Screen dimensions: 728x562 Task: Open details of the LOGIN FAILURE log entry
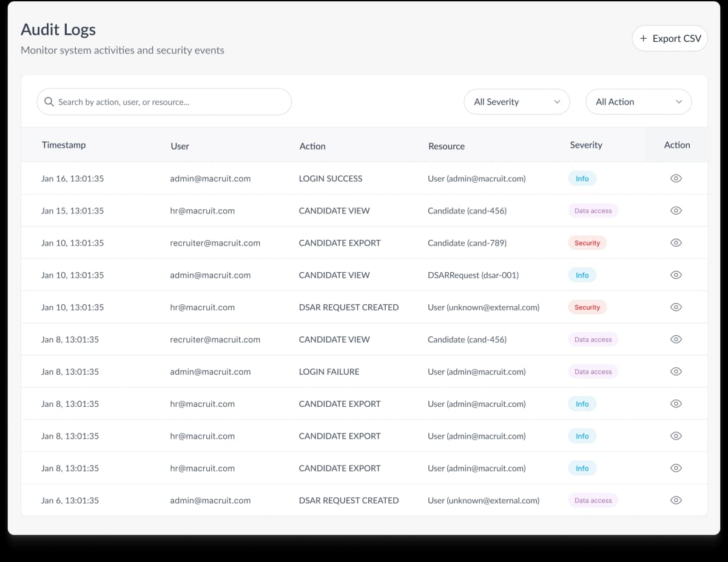point(676,371)
